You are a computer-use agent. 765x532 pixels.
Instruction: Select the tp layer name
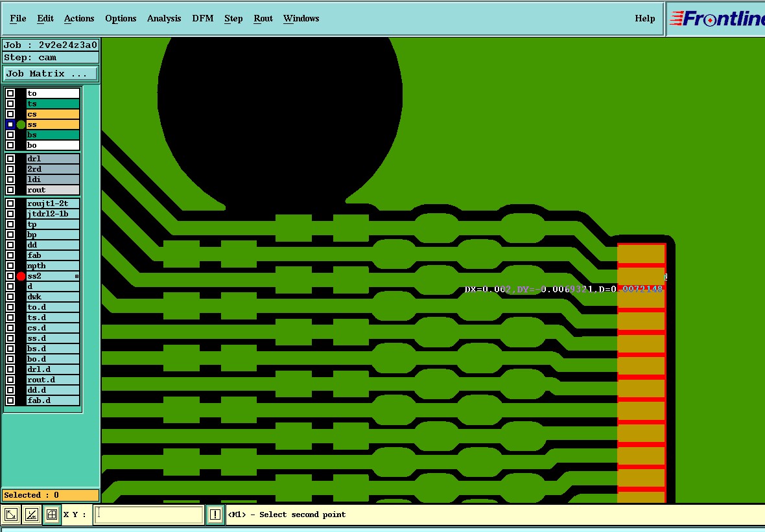coord(53,224)
